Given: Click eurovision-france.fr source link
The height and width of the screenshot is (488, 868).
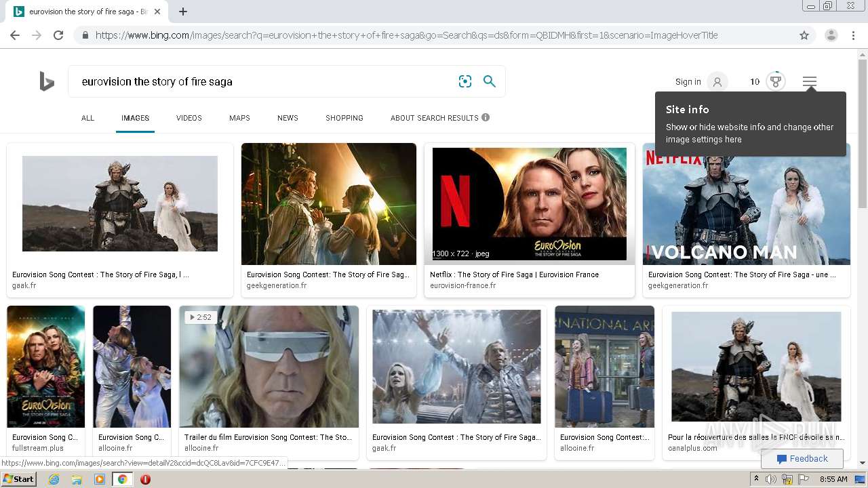Looking at the screenshot, I should coord(462,285).
